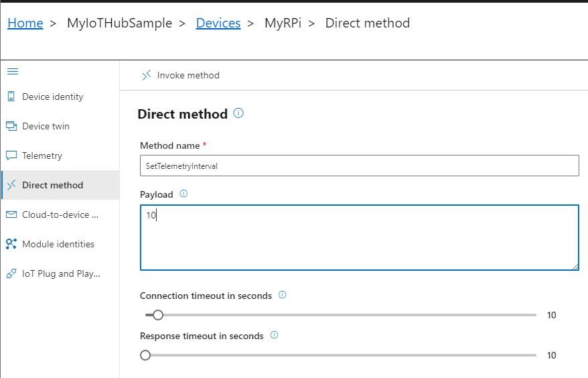Click the Cloud-to-device envelope icon
This screenshot has height=378, width=588.
tap(11, 214)
